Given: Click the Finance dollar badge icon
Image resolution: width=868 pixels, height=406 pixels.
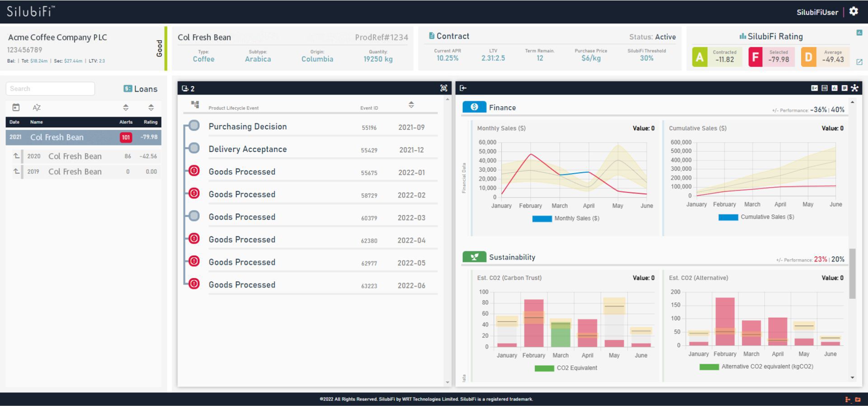Looking at the screenshot, I should 474,107.
